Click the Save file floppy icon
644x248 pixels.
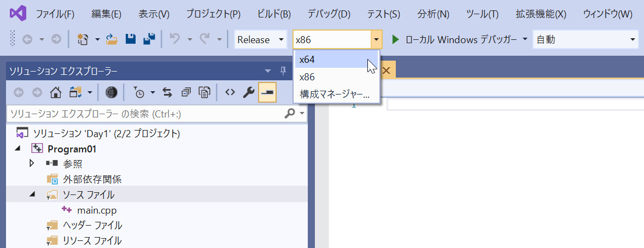(131, 39)
